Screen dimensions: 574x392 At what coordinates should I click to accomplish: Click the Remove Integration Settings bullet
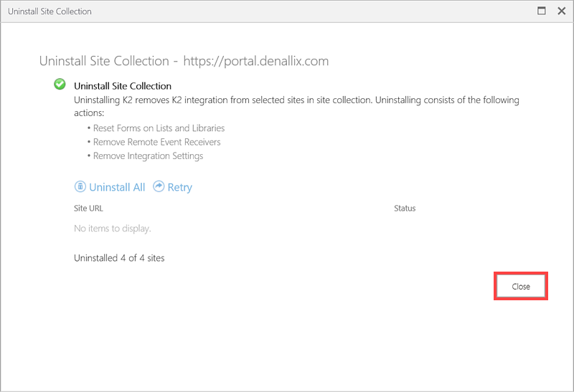pyautogui.click(x=148, y=156)
